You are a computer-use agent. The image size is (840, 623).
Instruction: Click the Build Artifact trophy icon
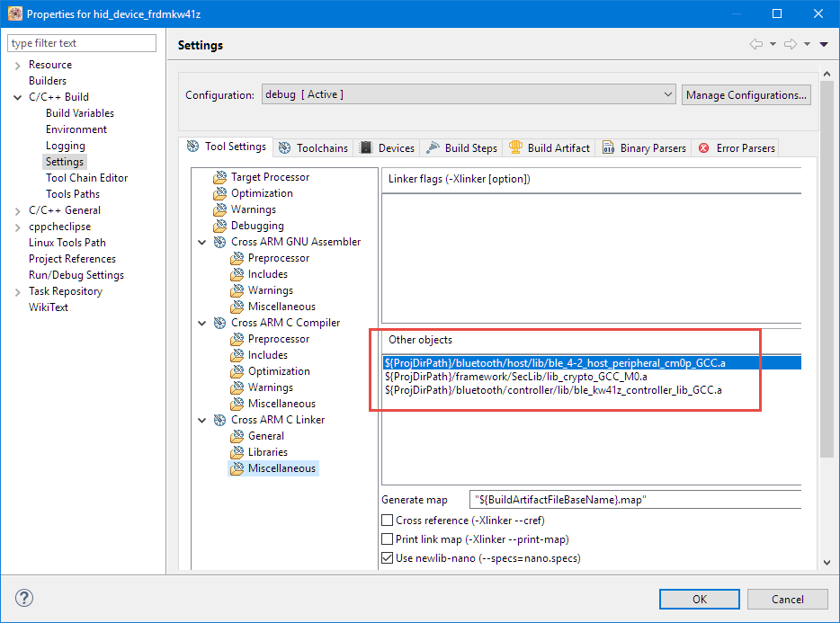(515, 148)
